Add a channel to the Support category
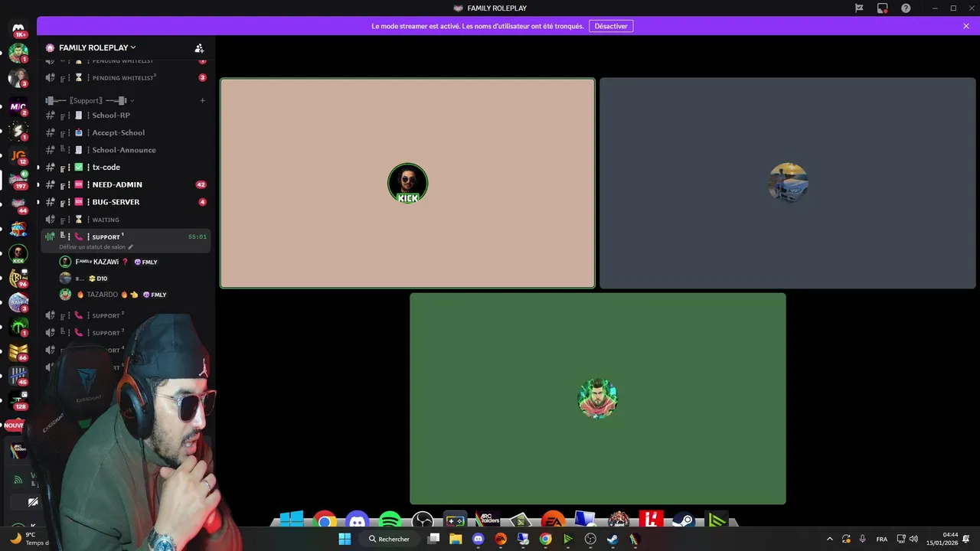The width and height of the screenshot is (980, 551). (x=202, y=100)
